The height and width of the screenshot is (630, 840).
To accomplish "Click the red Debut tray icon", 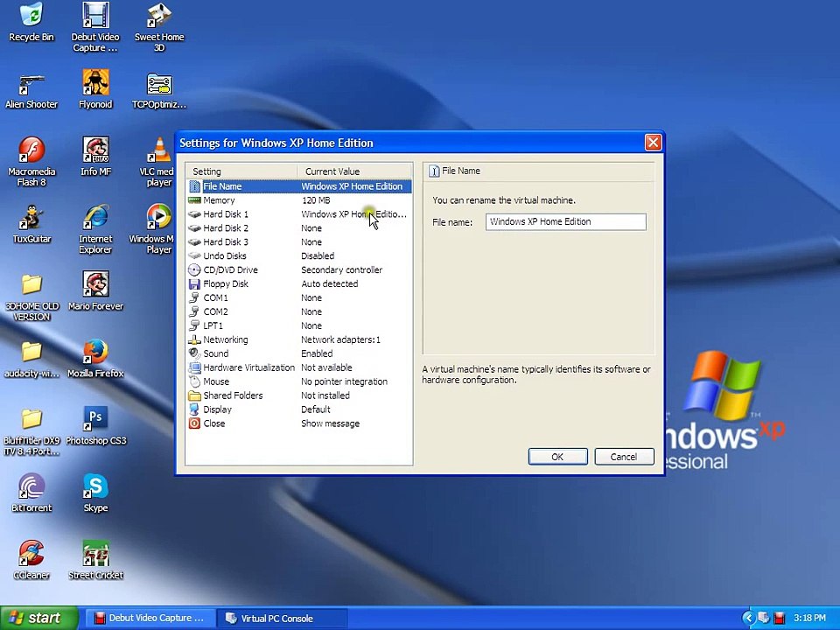I will tap(780, 619).
